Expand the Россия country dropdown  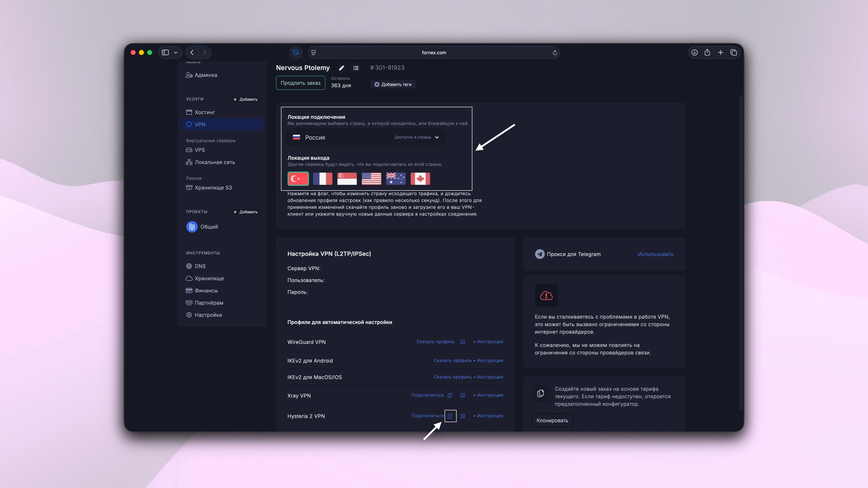click(436, 137)
